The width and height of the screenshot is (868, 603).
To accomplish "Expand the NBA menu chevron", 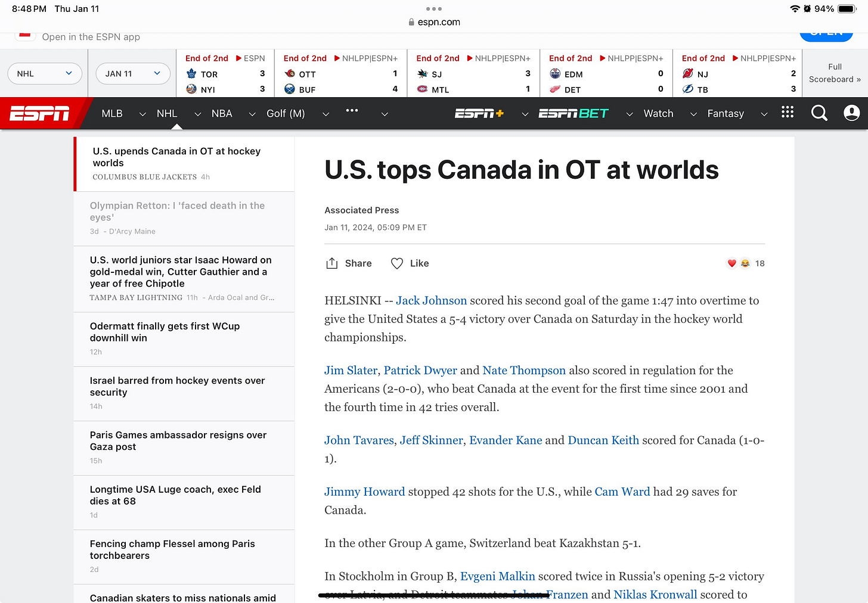I will point(252,114).
